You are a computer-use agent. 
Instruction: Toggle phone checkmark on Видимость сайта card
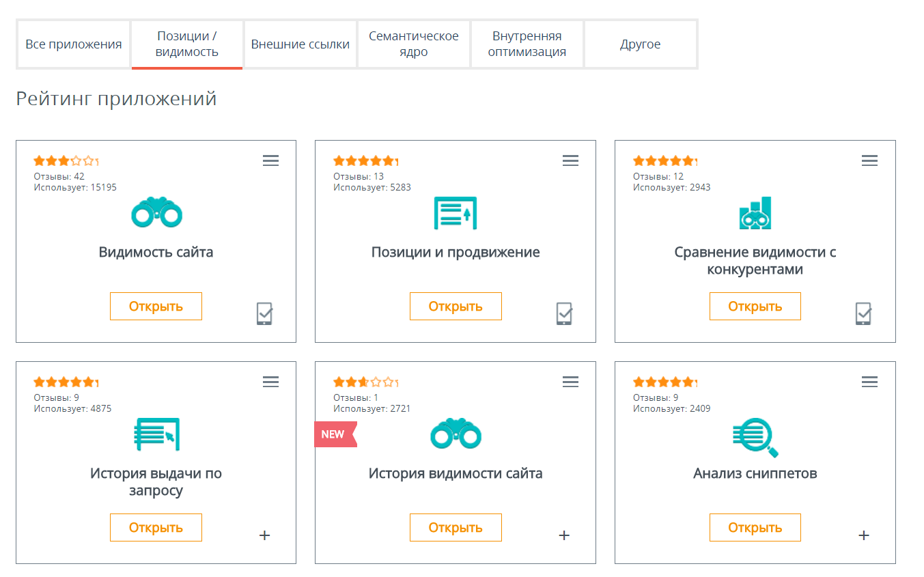(x=265, y=313)
